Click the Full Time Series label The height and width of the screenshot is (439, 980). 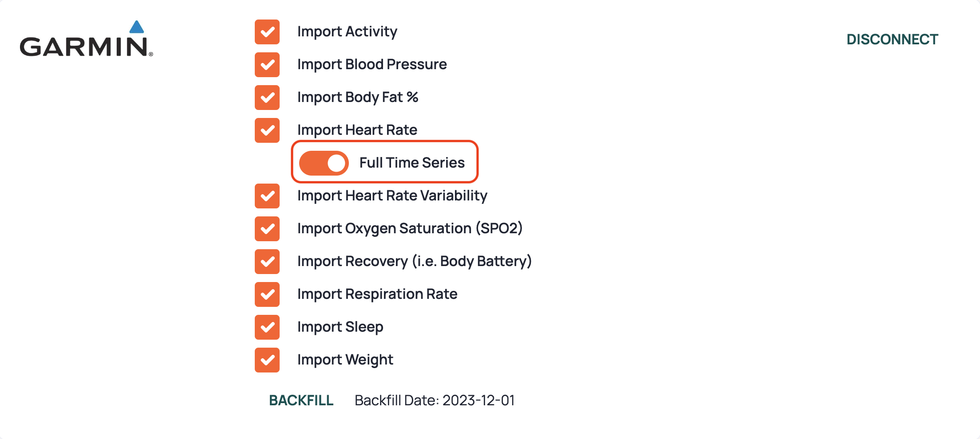click(412, 163)
